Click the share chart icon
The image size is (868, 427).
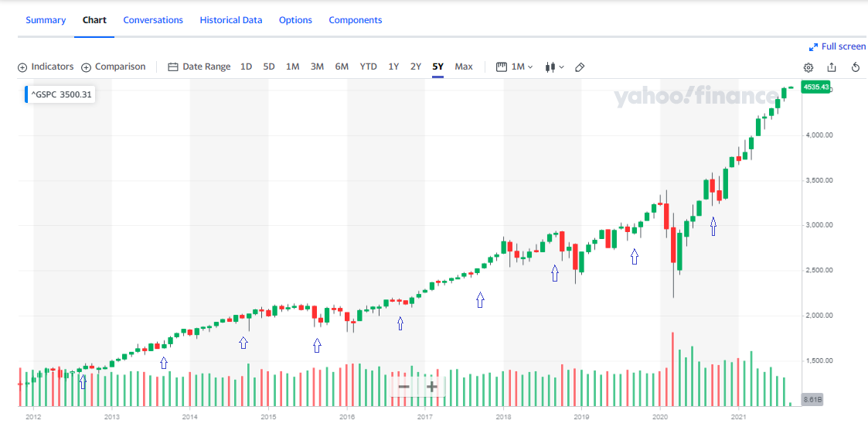(832, 67)
